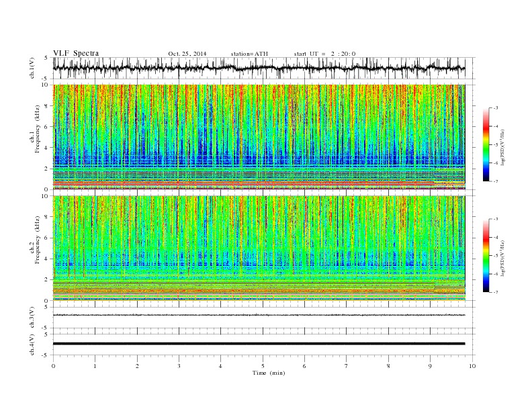Click the "4" kHz tick on ch.1 frequency axis

tap(47, 148)
